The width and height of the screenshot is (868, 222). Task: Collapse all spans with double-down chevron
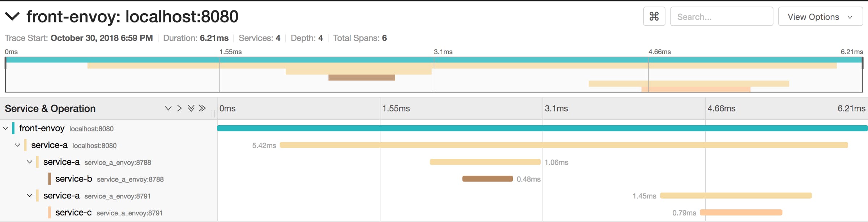click(191, 108)
